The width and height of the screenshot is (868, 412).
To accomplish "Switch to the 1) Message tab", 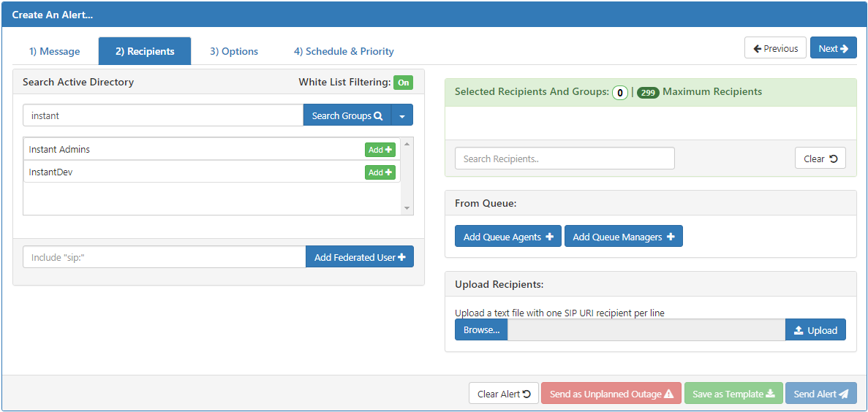I will coord(55,51).
